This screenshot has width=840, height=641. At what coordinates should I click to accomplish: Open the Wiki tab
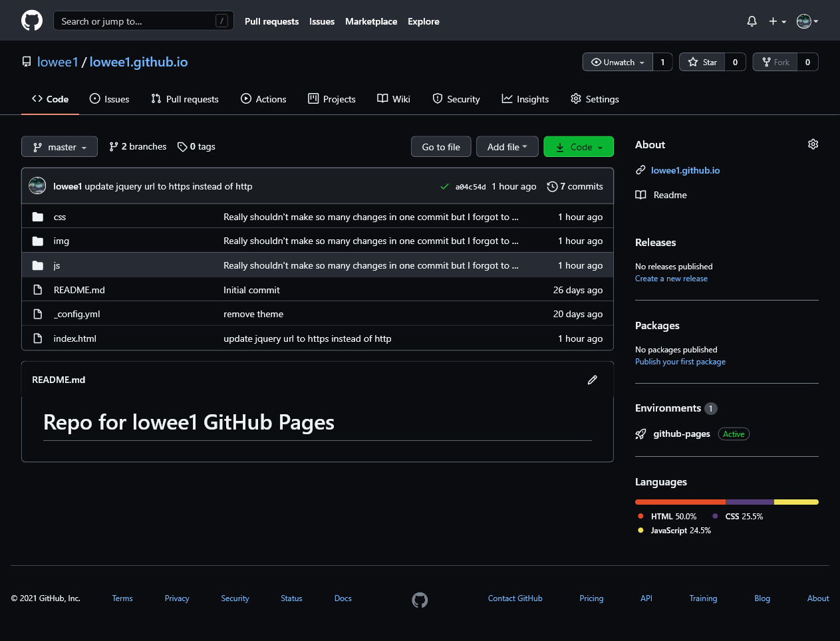(394, 99)
